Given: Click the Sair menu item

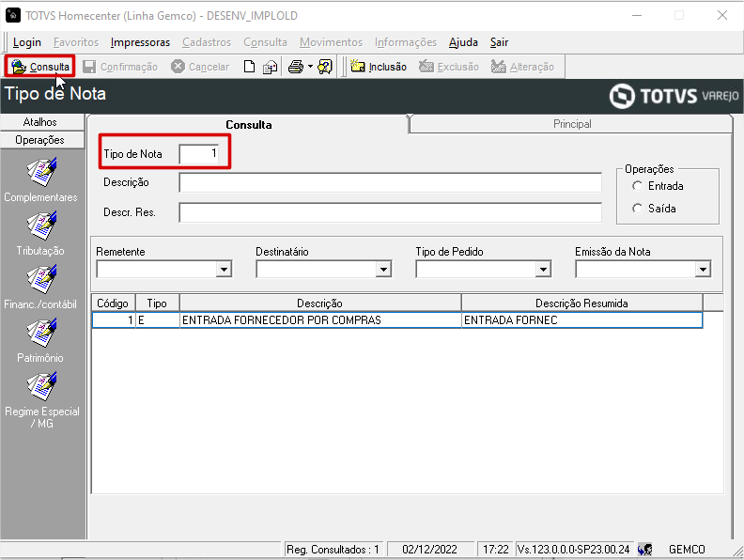Looking at the screenshot, I should tap(499, 42).
